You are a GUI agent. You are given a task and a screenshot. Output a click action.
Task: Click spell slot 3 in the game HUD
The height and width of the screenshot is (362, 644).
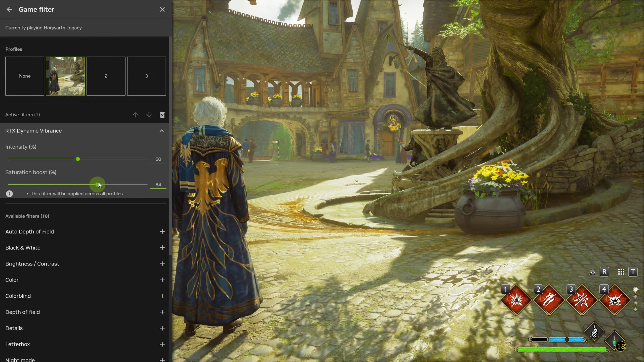(x=582, y=300)
